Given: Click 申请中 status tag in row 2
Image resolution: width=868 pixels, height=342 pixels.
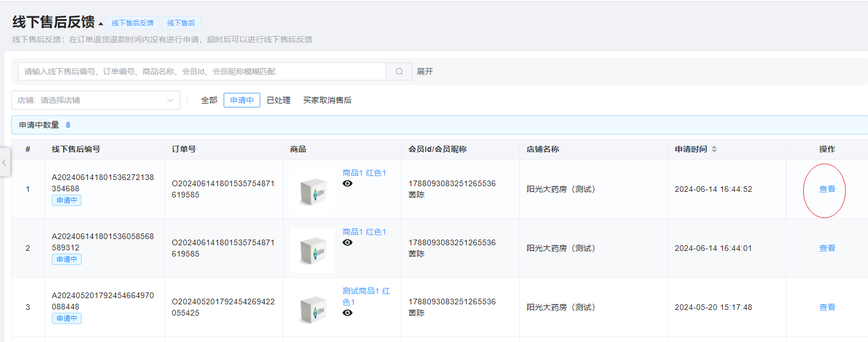Looking at the screenshot, I should 66,259.
